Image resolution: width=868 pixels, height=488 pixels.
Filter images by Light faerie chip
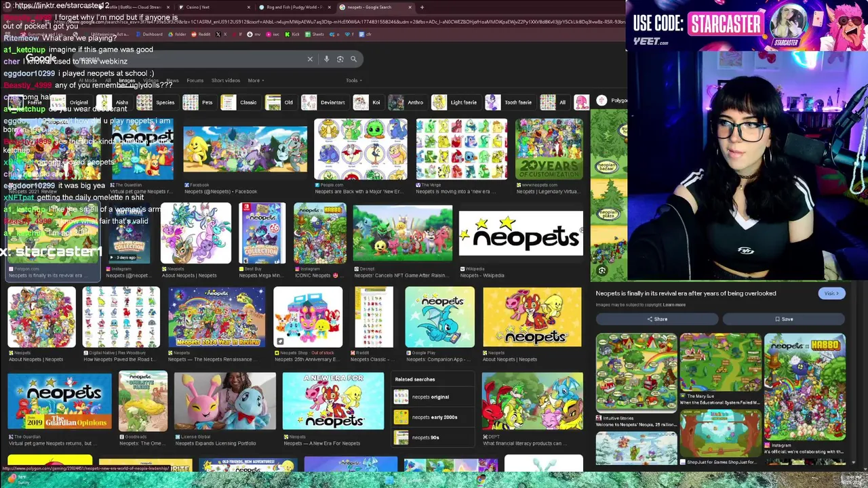[x=456, y=102]
